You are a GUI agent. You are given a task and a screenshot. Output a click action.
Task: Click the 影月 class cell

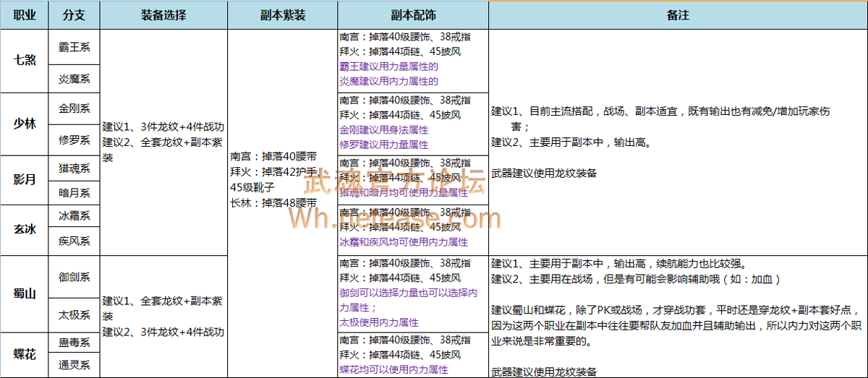tap(24, 180)
